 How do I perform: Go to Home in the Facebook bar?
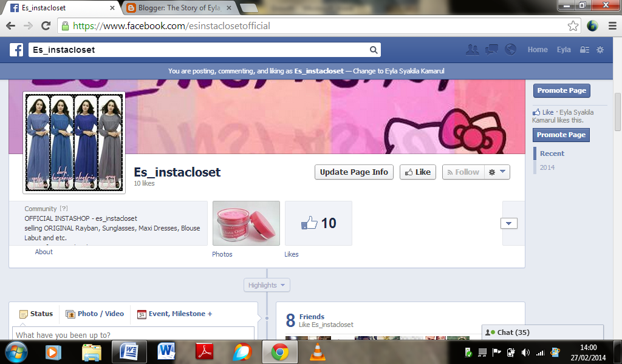538,50
